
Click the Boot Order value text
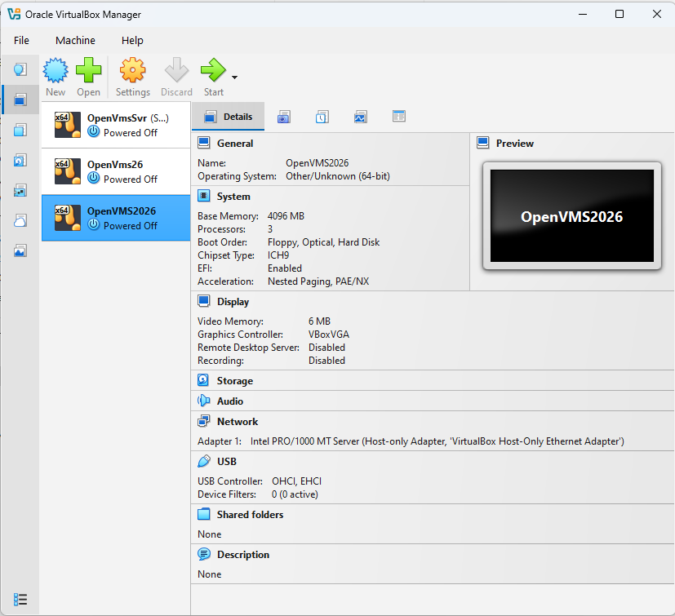(x=323, y=242)
